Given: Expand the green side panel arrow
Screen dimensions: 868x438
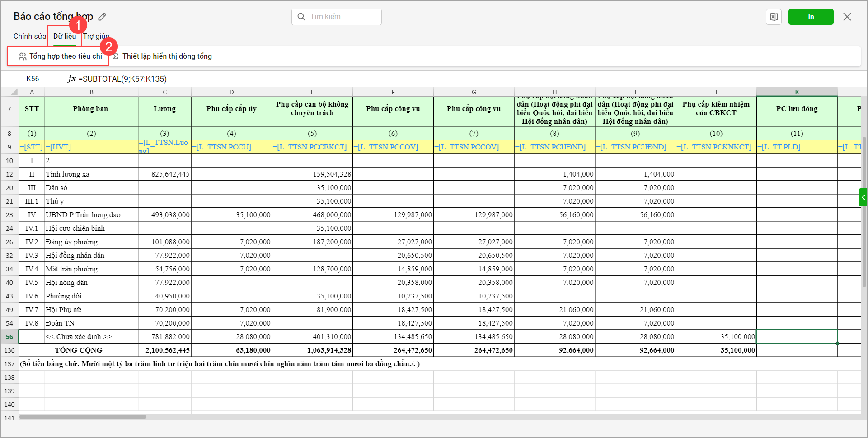Looking at the screenshot, I should click(863, 197).
